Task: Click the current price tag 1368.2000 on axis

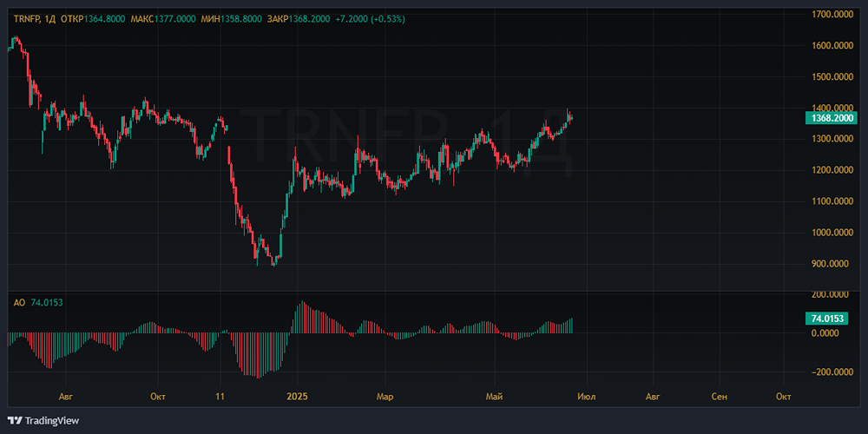Action: (x=832, y=118)
